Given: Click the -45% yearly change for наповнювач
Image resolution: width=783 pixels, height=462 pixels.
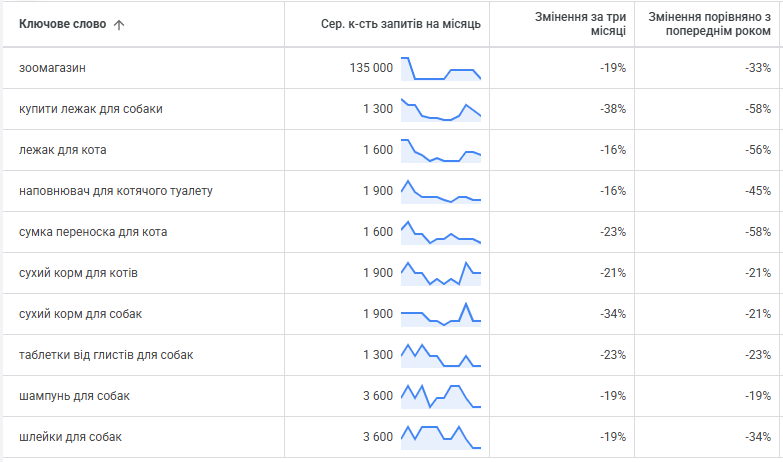Looking at the screenshot, I should click(x=757, y=191).
